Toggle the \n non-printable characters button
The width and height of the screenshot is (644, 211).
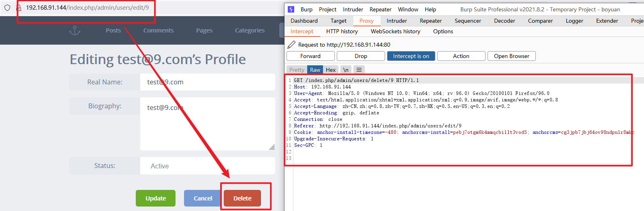[346, 70]
